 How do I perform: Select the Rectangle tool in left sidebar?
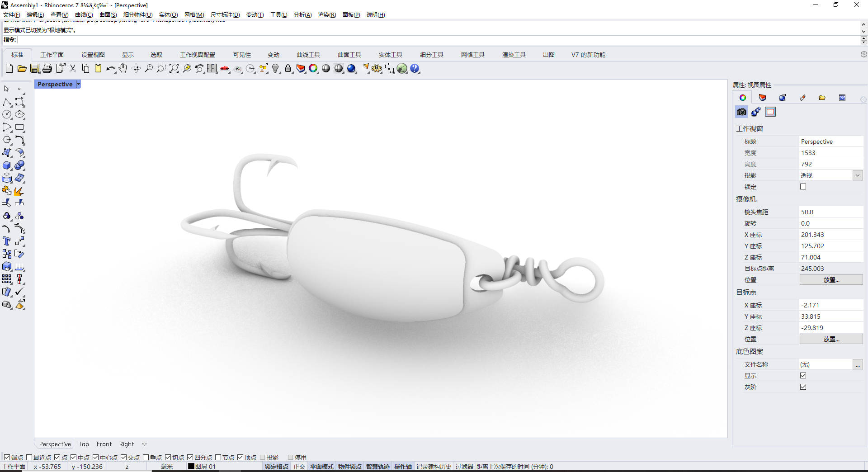point(19,127)
